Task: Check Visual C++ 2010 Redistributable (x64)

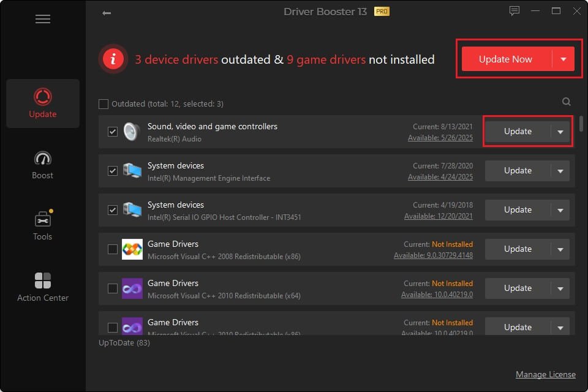Action: click(x=113, y=288)
